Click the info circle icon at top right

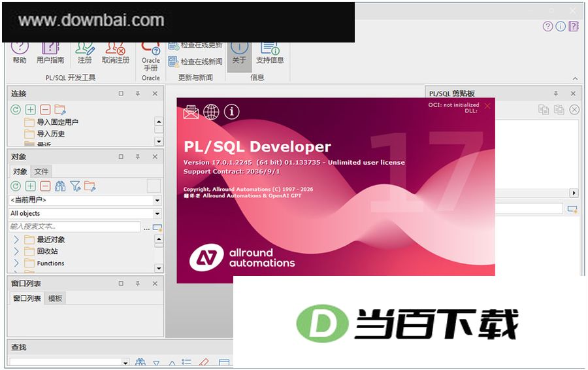click(x=561, y=26)
